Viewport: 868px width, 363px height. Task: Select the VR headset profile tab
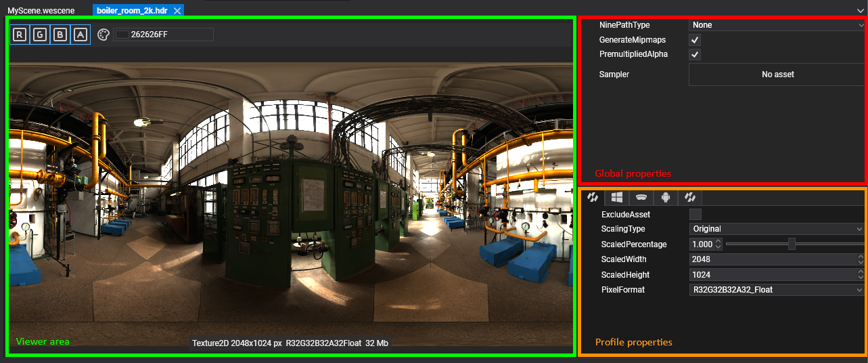(x=641, y=197)
